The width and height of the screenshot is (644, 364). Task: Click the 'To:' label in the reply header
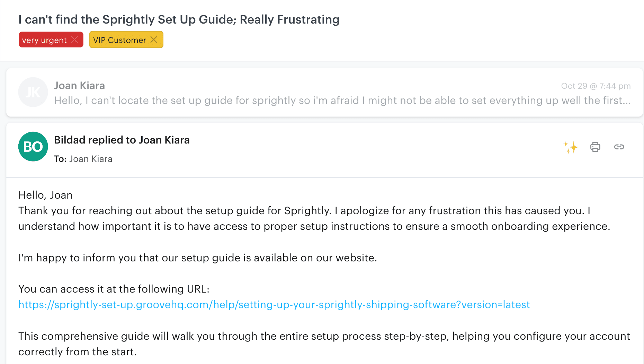[60, 159]
